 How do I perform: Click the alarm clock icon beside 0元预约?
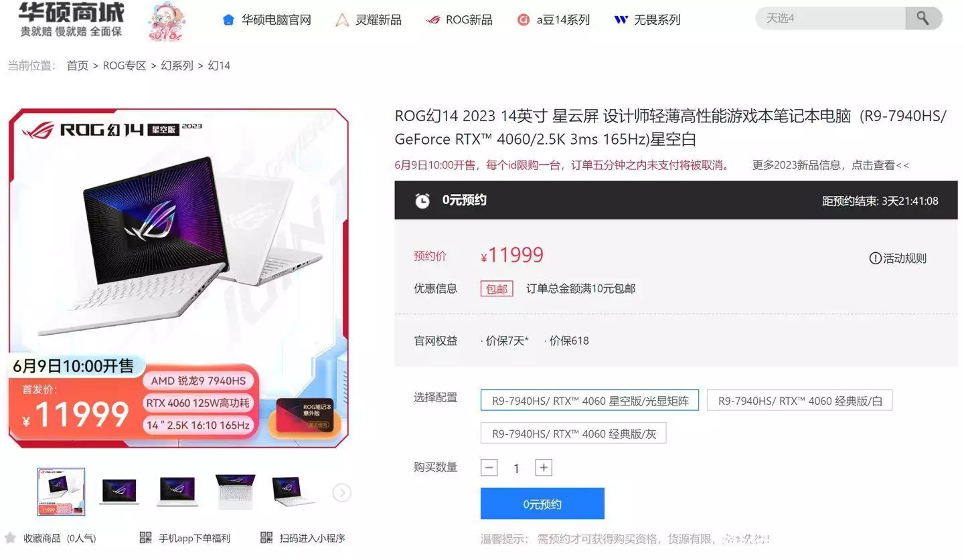[422, 200]
